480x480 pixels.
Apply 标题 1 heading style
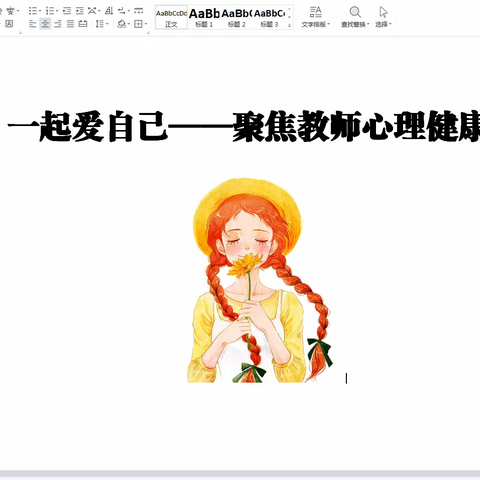204,17
